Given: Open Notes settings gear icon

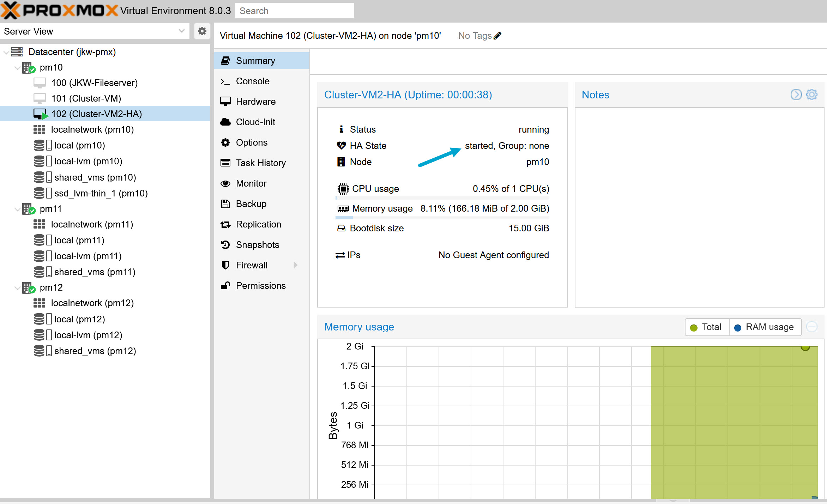Looking at the screenshot, I should (812, 95).
